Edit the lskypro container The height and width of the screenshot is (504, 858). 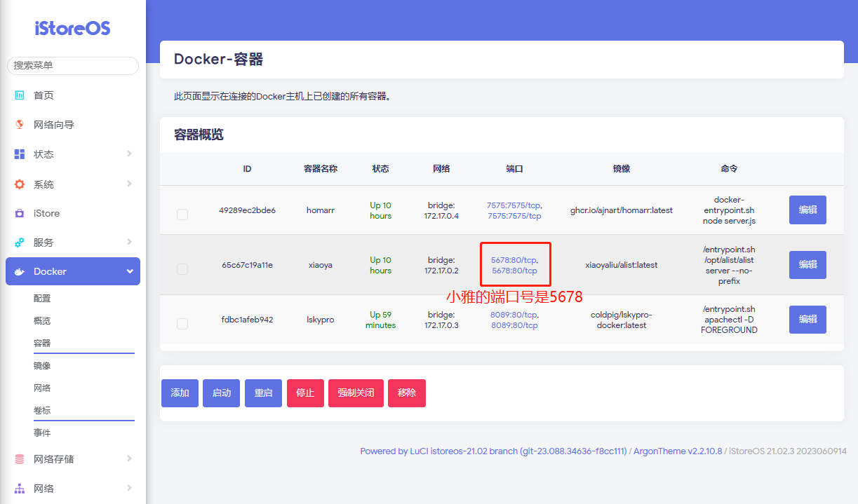tap(807, 320)
